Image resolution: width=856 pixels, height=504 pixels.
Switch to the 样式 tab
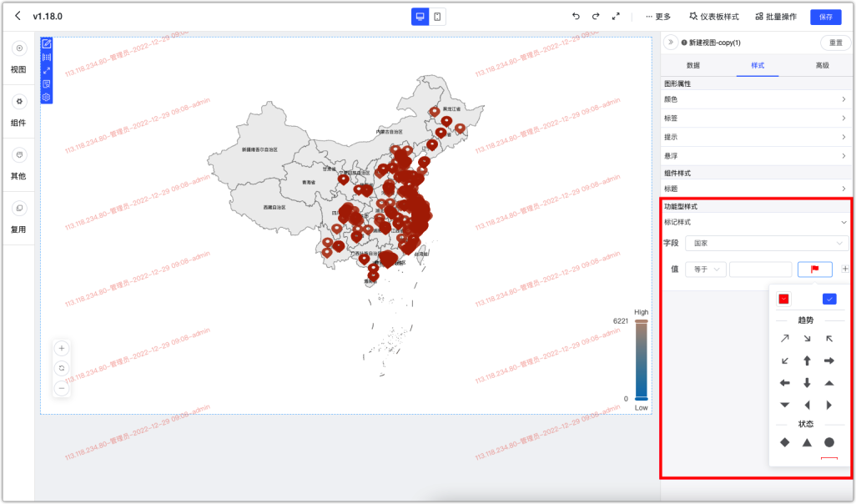758,65
